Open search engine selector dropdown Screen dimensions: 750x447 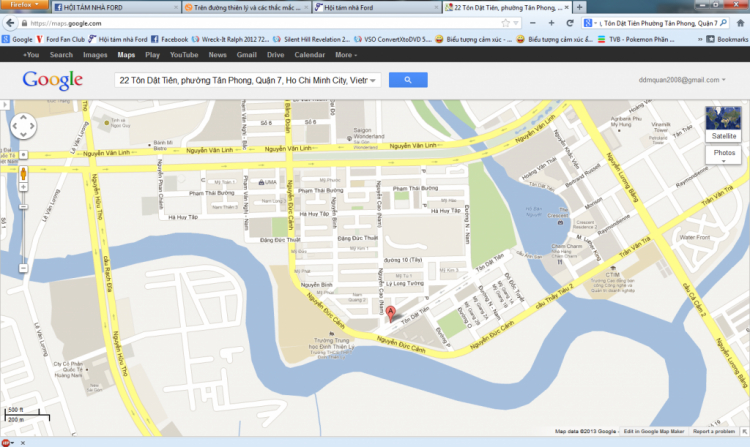[x=590, y=23]
